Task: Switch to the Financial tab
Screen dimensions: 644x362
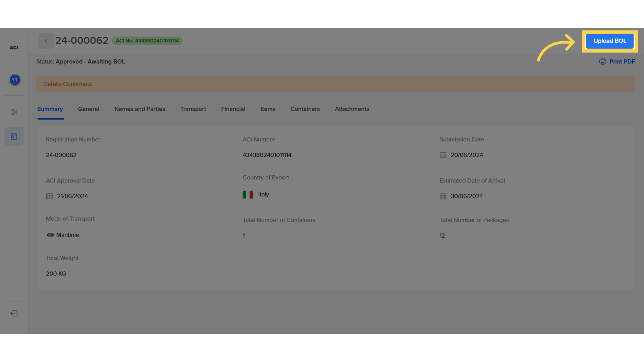Action: click(233, 109)
